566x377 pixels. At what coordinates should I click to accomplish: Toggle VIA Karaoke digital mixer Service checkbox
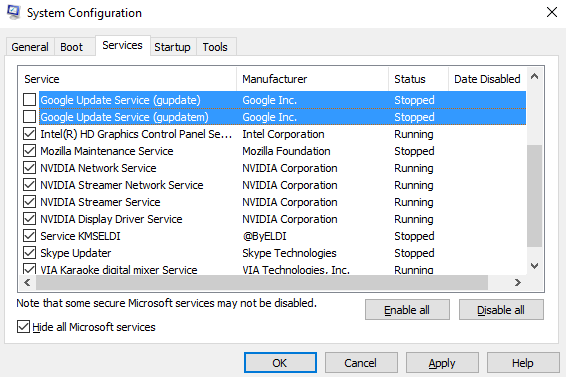click(x=29, y=269)
